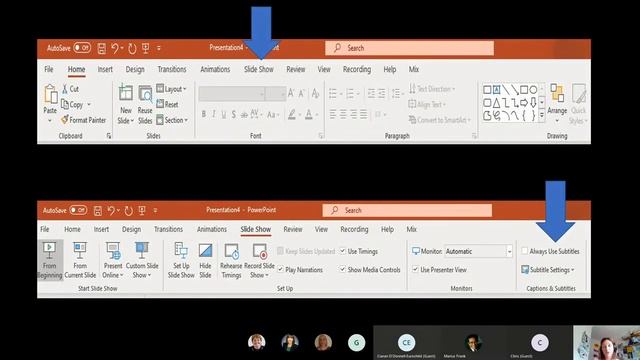The height and width of the screenshot is (360, 640).
Task: Open File menu in lower ribbon
Action: pyautogui.click(x=45, y=229)
